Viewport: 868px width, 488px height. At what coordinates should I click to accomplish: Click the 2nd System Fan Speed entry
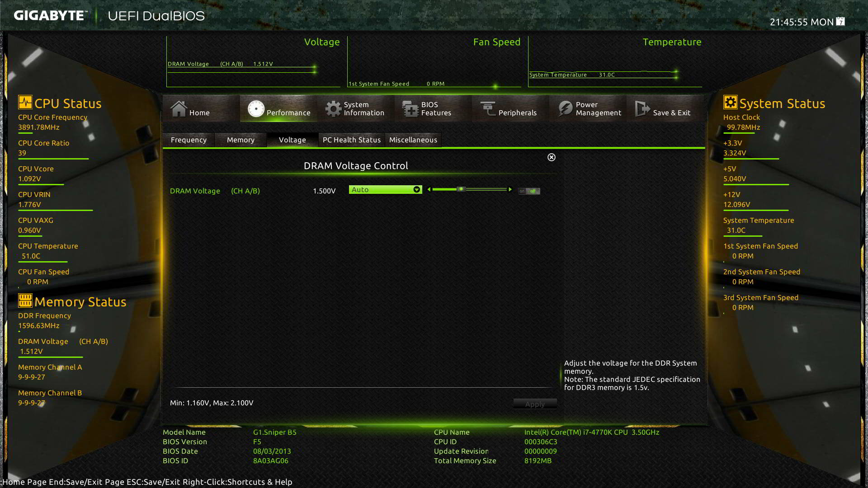[x=762, y=277]
